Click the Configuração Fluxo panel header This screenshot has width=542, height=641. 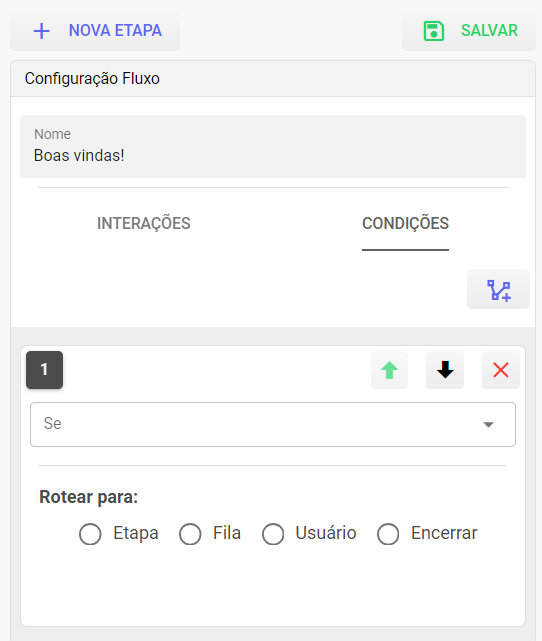pyautogui.click(x=273, y=79)
